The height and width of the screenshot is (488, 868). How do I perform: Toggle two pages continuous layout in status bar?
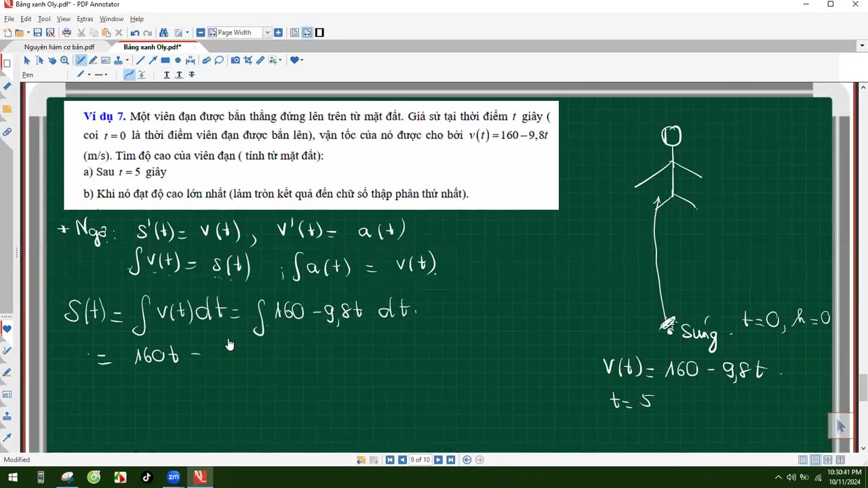coord(828,460)
